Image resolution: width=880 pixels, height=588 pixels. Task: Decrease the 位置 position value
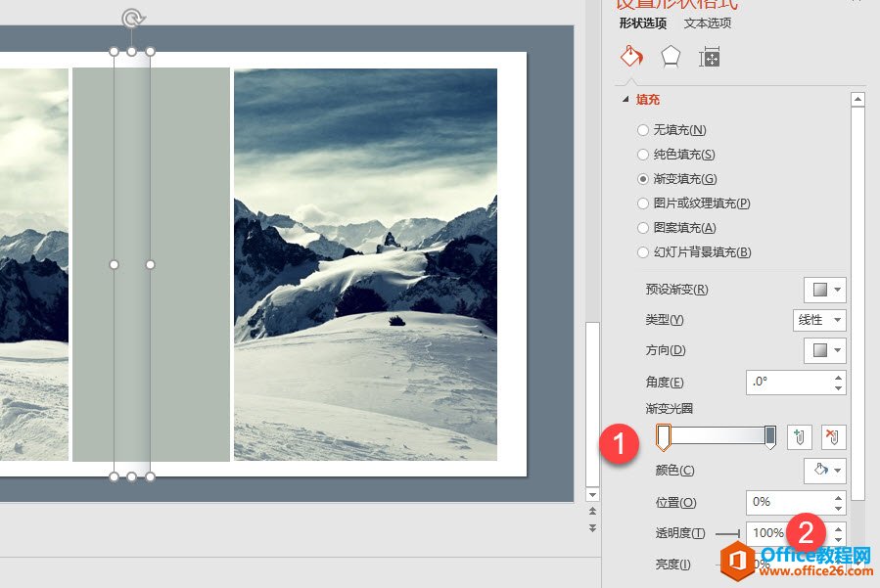click(x=839, y=508)
